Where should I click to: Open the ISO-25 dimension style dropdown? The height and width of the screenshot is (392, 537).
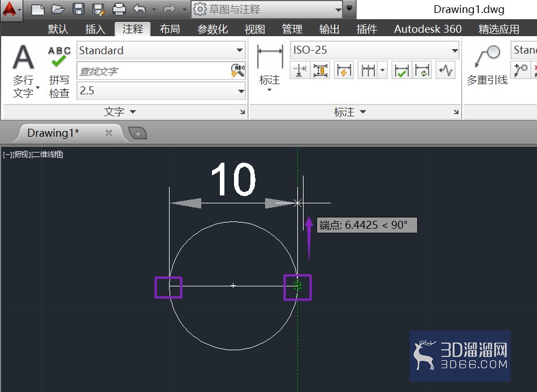pyautogui.click(x=374, y=50)
